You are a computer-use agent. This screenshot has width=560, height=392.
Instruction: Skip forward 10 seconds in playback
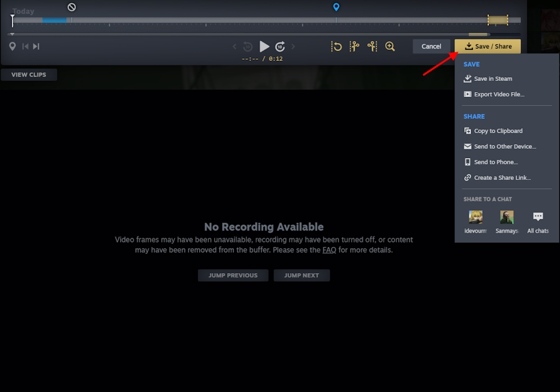pyautogui.click(x=280, y=46)
